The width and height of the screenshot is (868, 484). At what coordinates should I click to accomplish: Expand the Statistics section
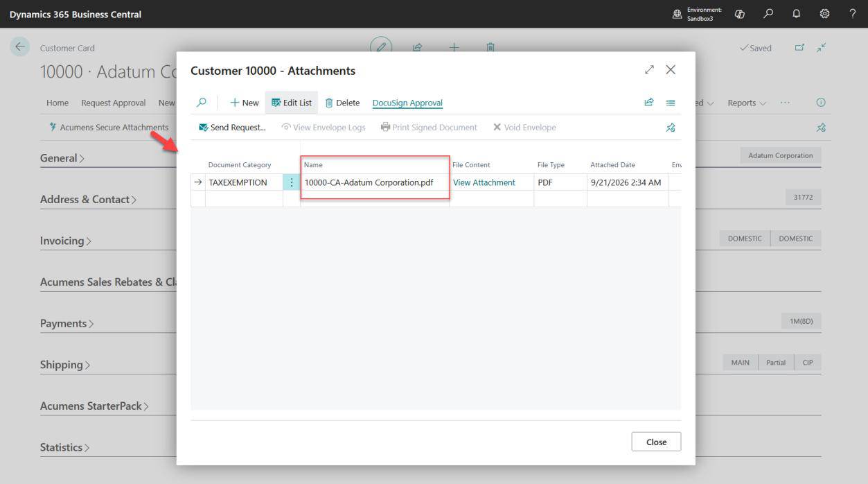65,448
